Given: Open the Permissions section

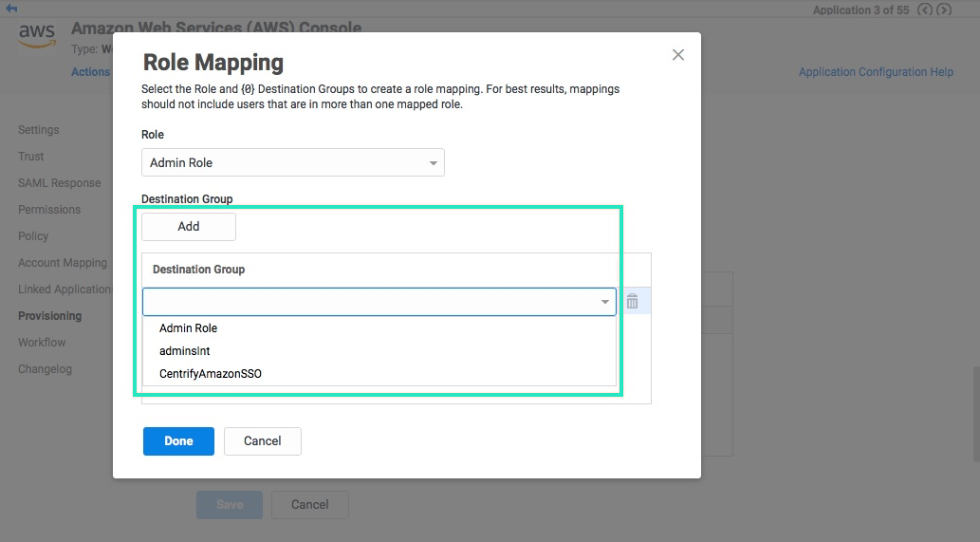Looking at the screenshot, I should tap(49, 210).
